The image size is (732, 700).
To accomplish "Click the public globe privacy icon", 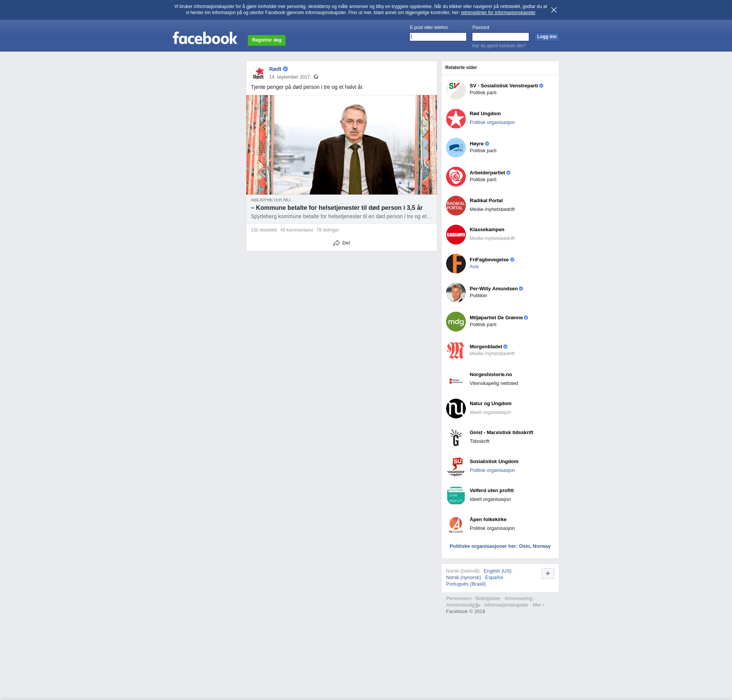I will coord(316,77).
